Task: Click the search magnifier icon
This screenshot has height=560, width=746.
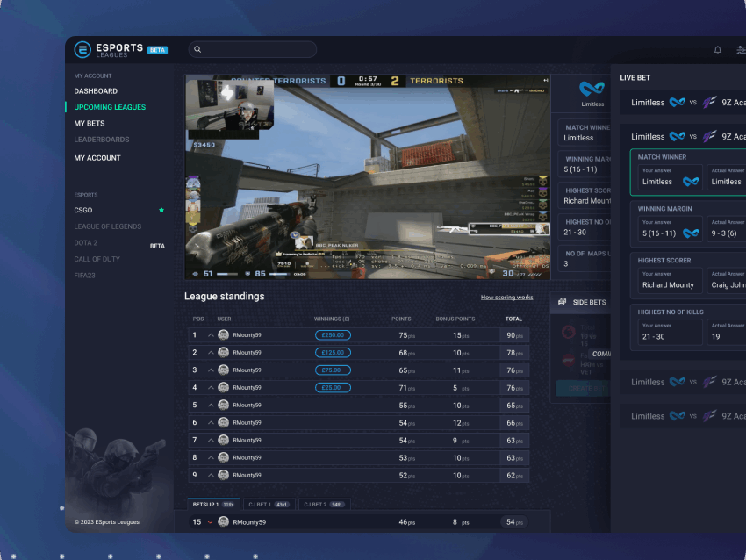Action: [x=197, y=50]
